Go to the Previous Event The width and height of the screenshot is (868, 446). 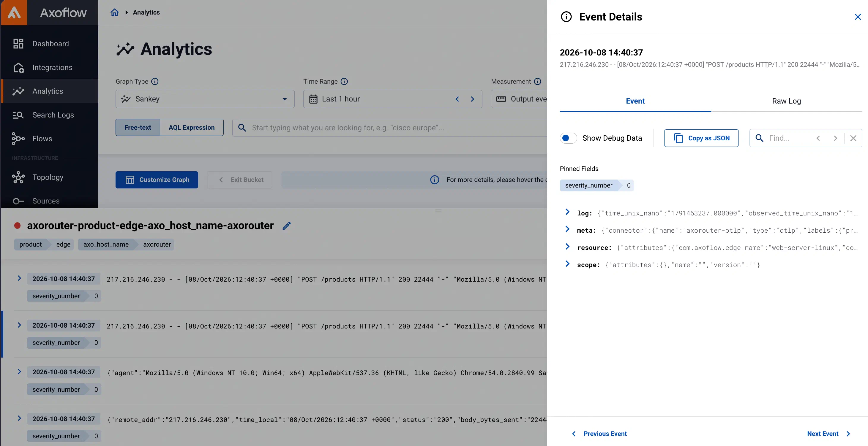pos(599,434)
